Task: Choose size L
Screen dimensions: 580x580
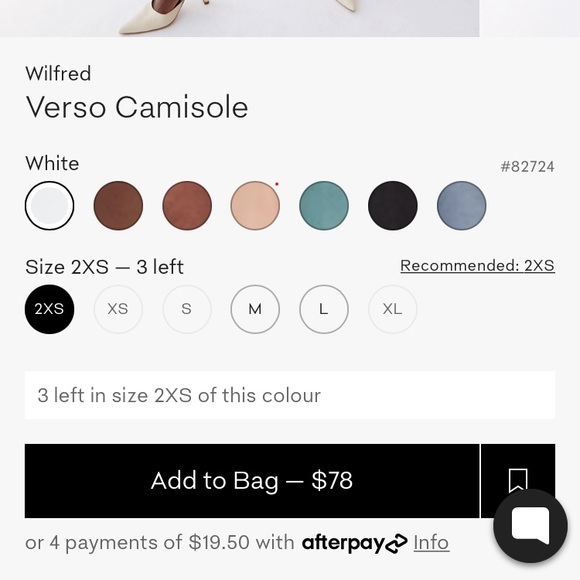Action: point(324,309)
